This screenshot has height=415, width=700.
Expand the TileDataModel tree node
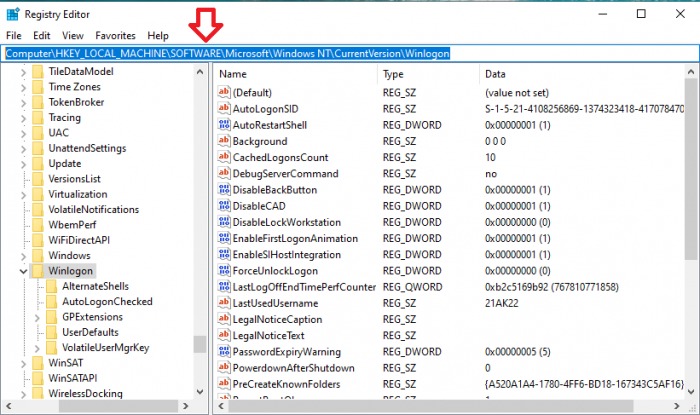point(23,72)
